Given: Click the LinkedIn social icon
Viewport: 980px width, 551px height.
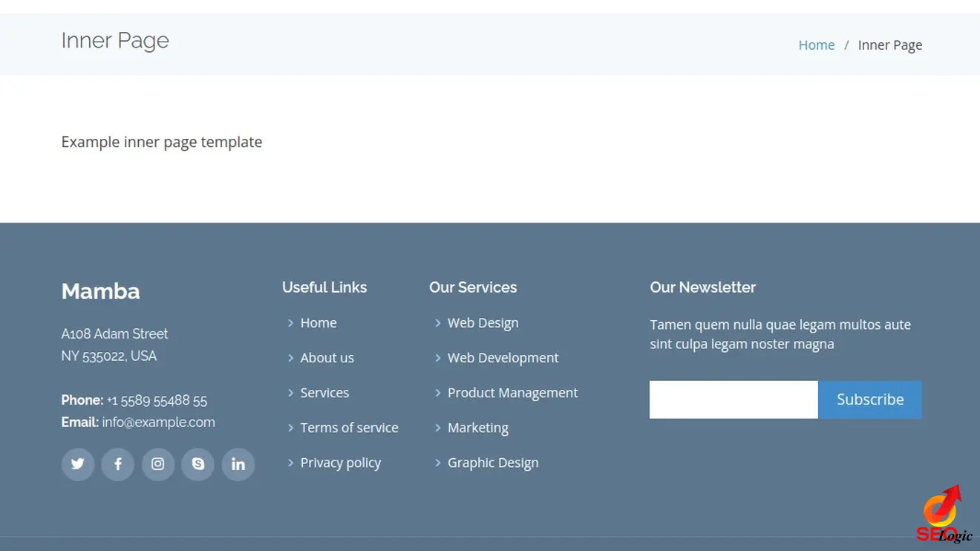Looking at the screenshot, I should 238,464.
